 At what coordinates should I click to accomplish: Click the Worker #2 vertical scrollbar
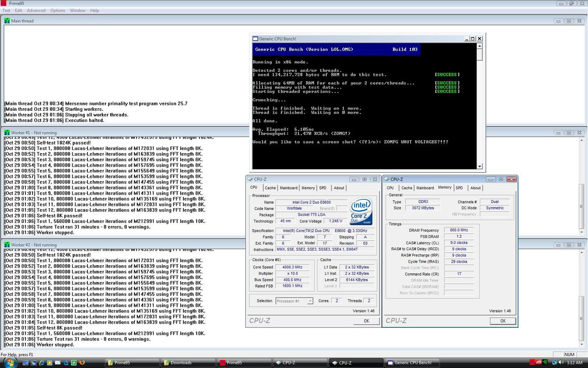pyautogui.click(x=582, y=299)
